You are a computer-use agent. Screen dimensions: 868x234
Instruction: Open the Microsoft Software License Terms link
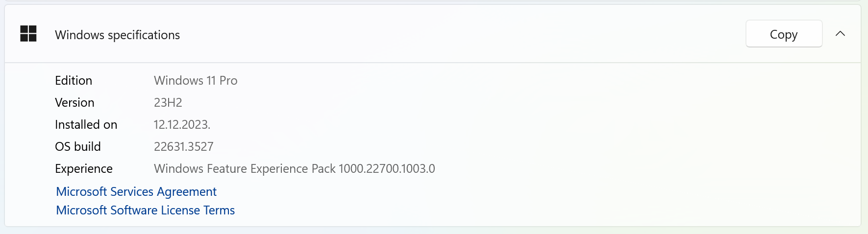click(x=145, y=210)
